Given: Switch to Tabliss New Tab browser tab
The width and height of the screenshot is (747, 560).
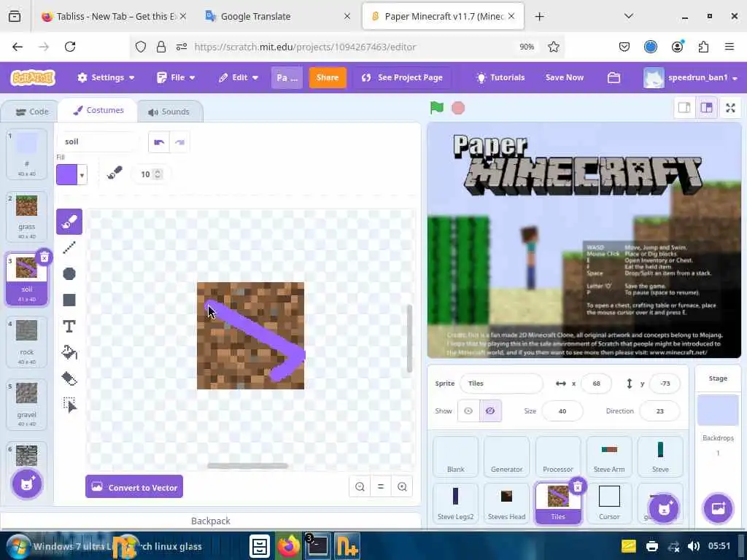Looking at the screenshot, I should [115, 16].
